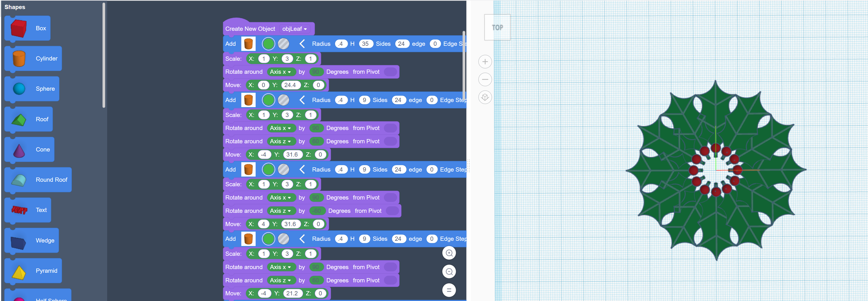This screenshot has height=301, width=868.
Task: Click the viewport zoom out minus icon
Action: click(x=485, y=79)
